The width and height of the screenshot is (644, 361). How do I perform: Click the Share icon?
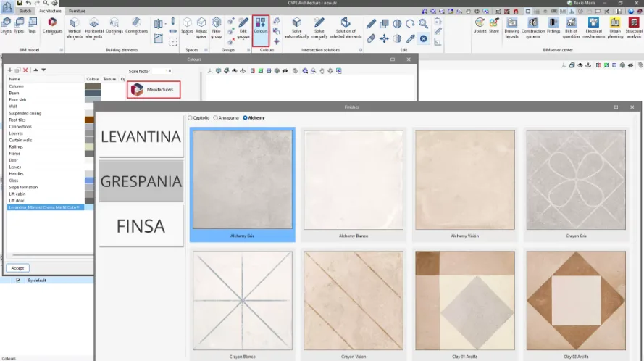pos(494,25)
